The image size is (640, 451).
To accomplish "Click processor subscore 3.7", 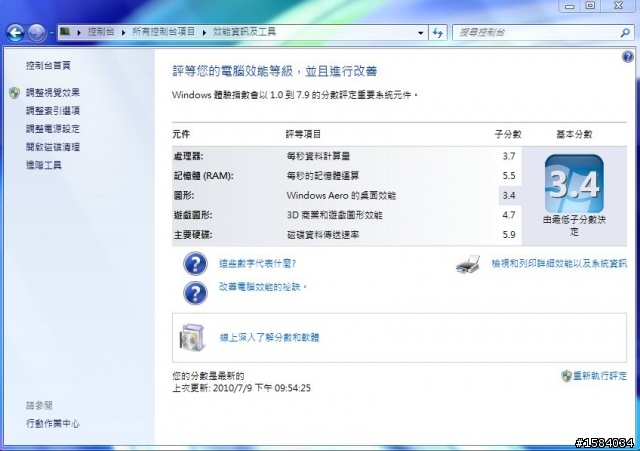I will point(509,156).
